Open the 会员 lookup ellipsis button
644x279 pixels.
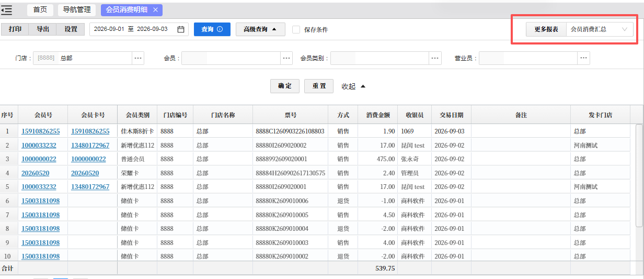click(286, 58)
